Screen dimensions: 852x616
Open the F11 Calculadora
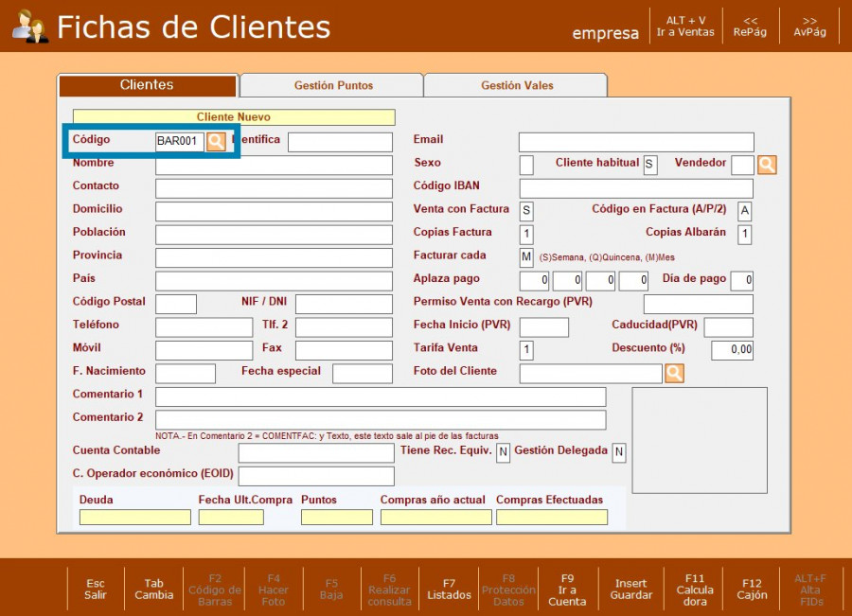[694, 589]
